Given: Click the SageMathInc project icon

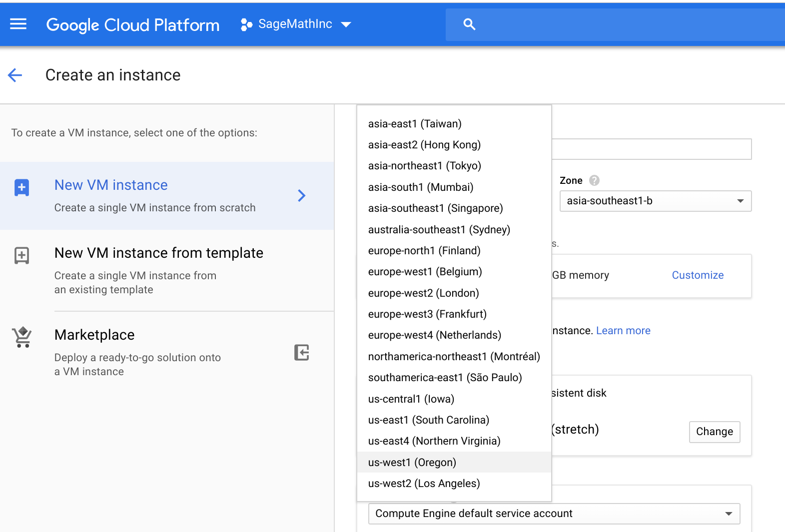Looking at the screenshot, I should [x=246, y=24].
